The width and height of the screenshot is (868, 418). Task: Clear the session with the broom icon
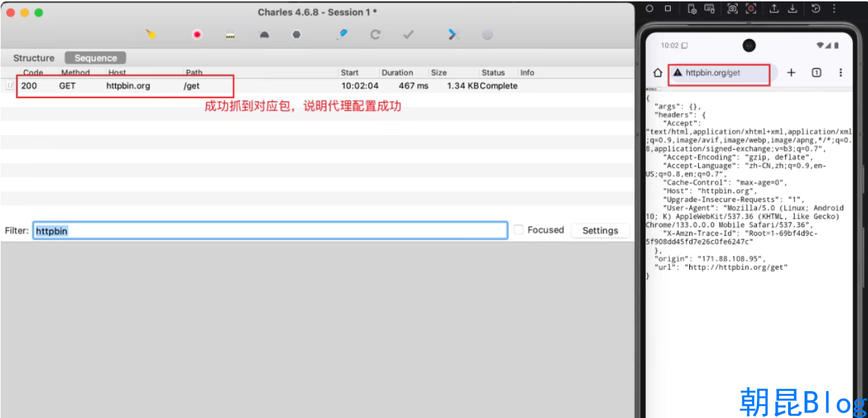[x=150, y=34]
